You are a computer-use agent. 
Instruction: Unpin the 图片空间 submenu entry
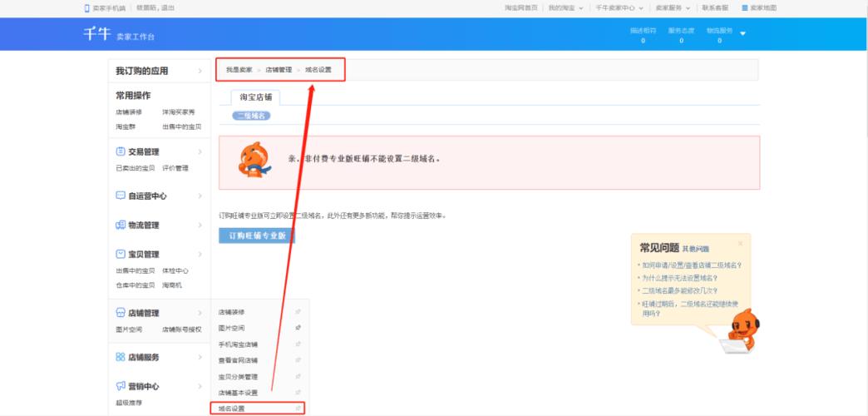pyautogui.click(x=298, y=328)
